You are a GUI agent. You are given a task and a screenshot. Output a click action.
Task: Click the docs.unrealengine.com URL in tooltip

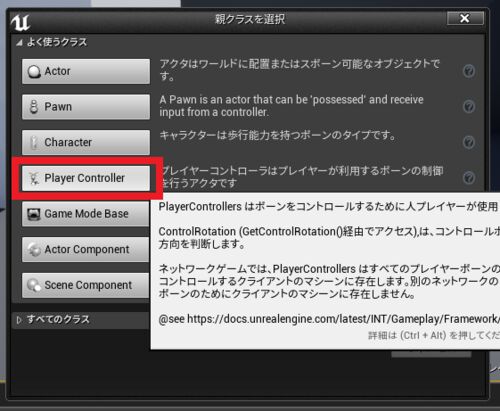pyautogui.click(x=343, y=319)
